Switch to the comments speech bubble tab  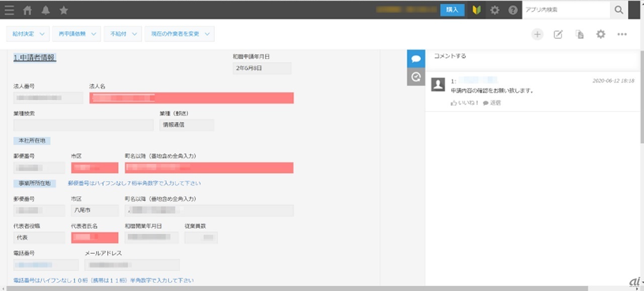pyautogui.click(x=416, y=59)
